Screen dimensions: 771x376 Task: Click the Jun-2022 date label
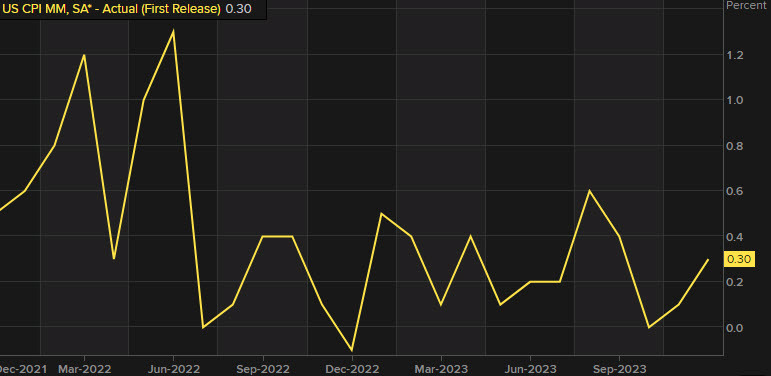tap(174, 369)
